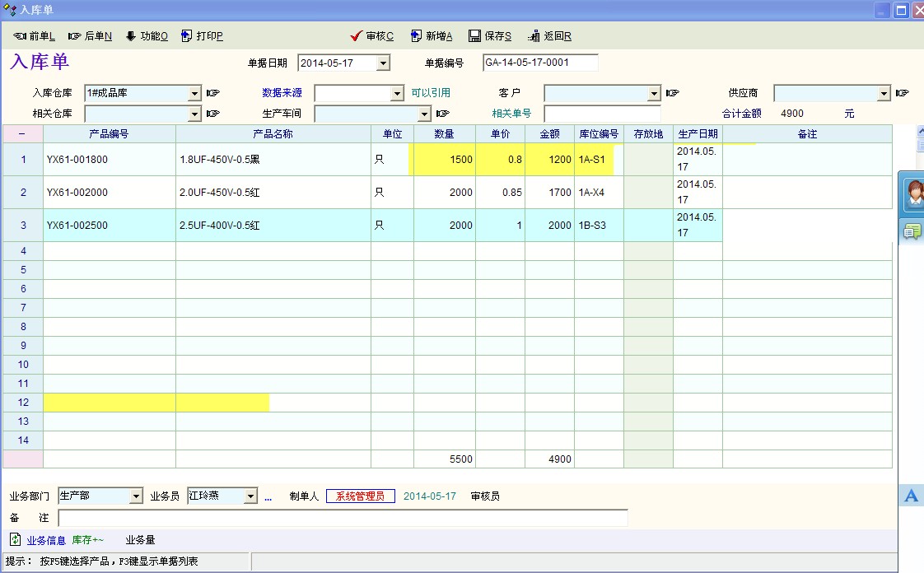
Task: Click the 可以引用 link
Action: [431, 93]
